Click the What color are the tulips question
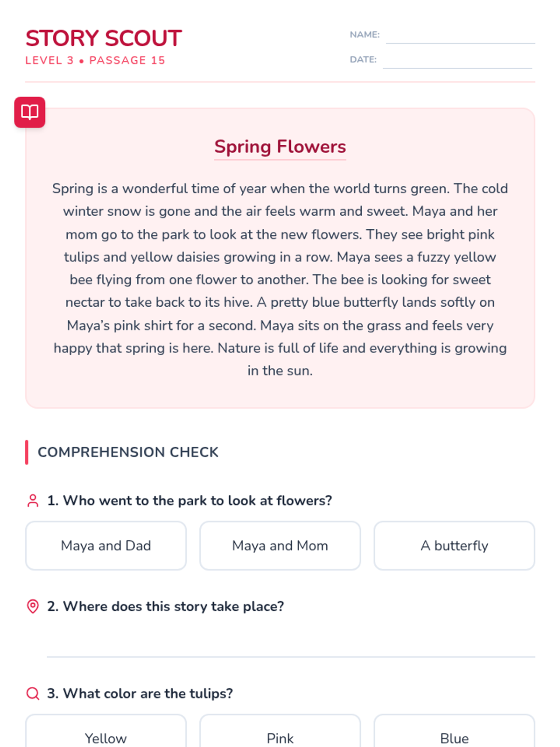Image resolution: width=560 pixels, height=747 pixels. [x=140, y=693]
